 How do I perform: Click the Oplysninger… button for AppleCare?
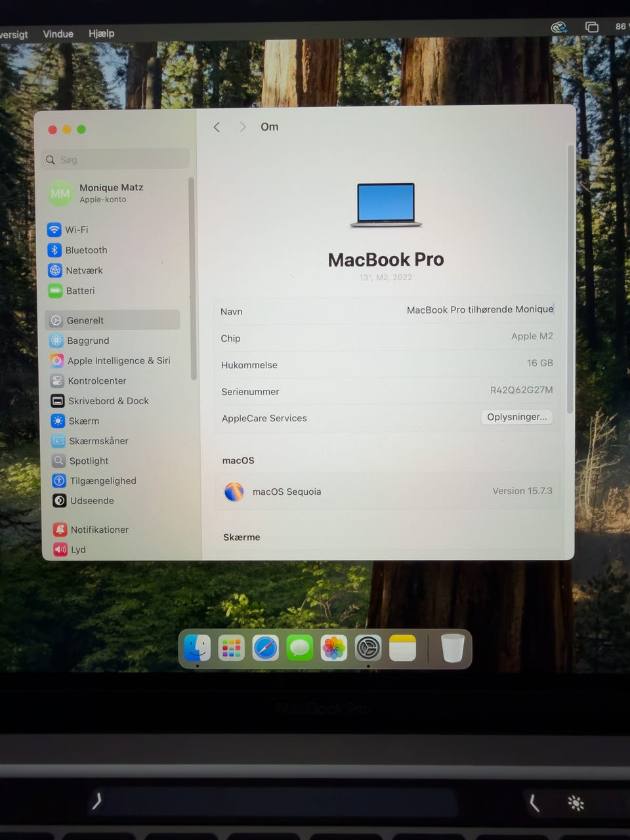(x=517, y=417)
